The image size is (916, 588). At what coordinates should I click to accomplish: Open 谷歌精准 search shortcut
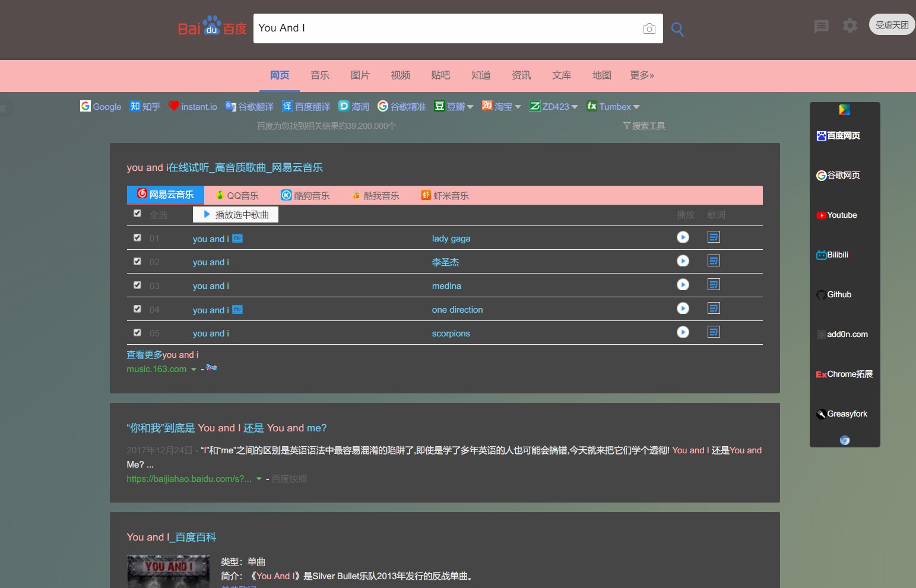402,106
